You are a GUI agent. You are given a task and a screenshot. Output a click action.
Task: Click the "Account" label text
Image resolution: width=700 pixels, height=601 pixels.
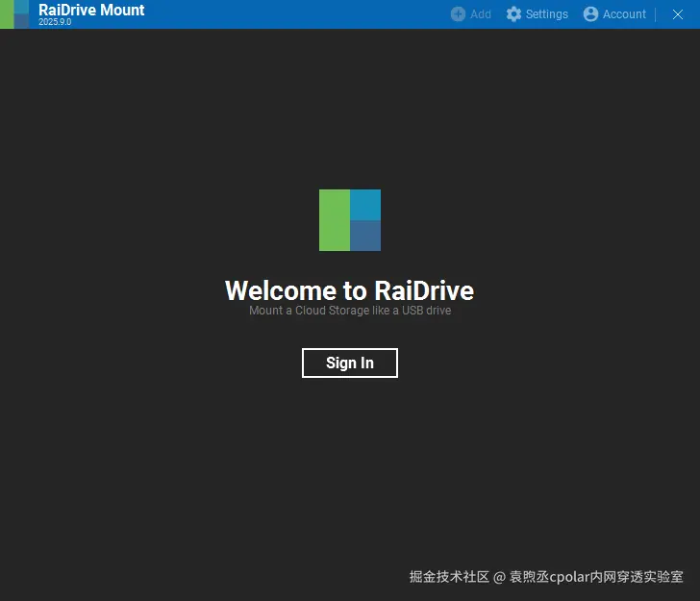[624, 14]
